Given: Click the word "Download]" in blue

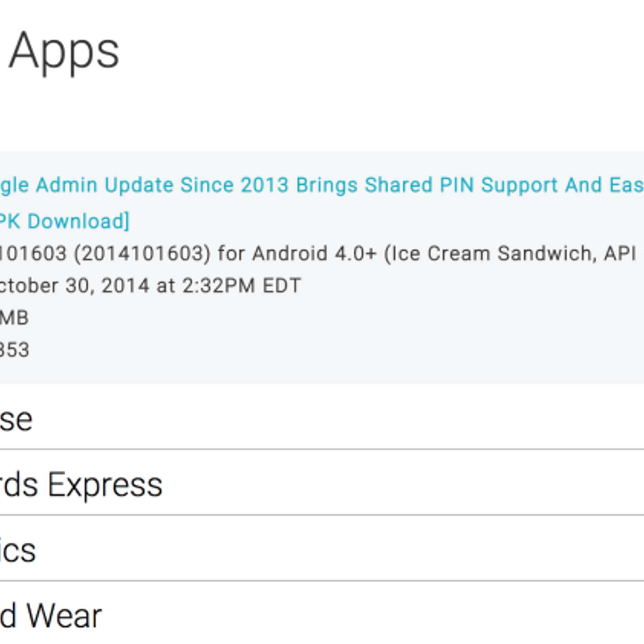Looking at the screenshot, I should 78,221.
